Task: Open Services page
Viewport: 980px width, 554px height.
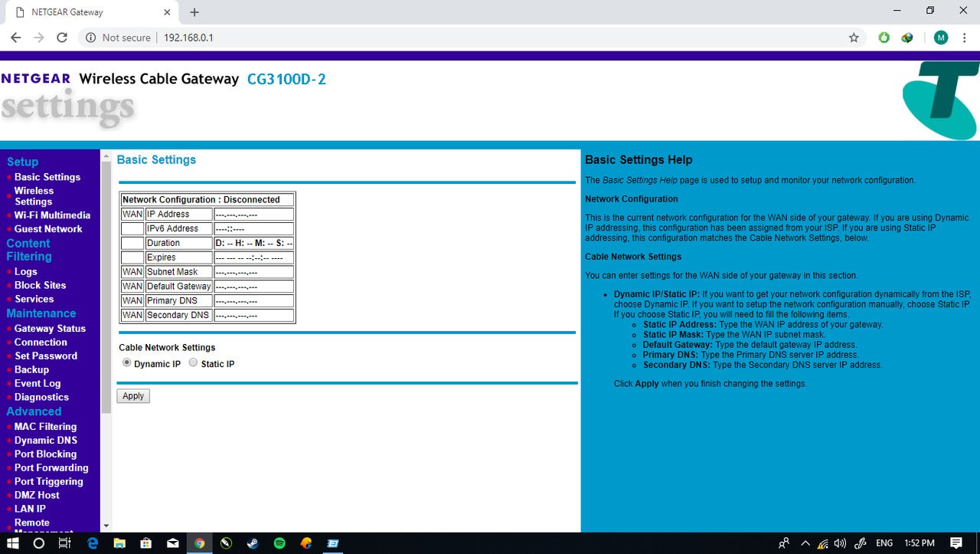Action: (x=34, y=299)
